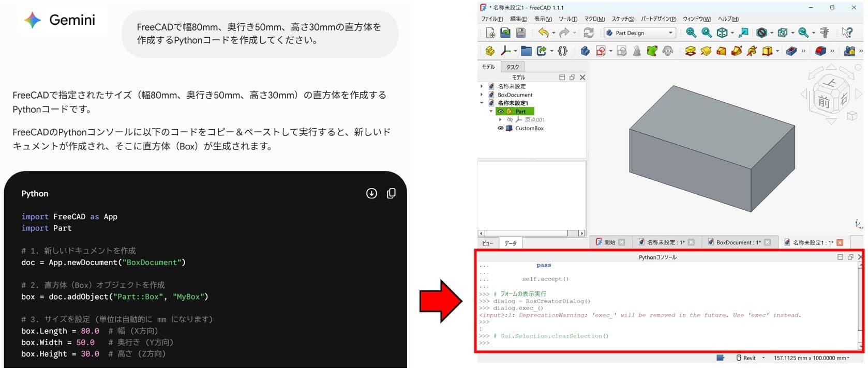
Task: Click the open document icon
Action: pyautogui.click(x=505, y=33)
